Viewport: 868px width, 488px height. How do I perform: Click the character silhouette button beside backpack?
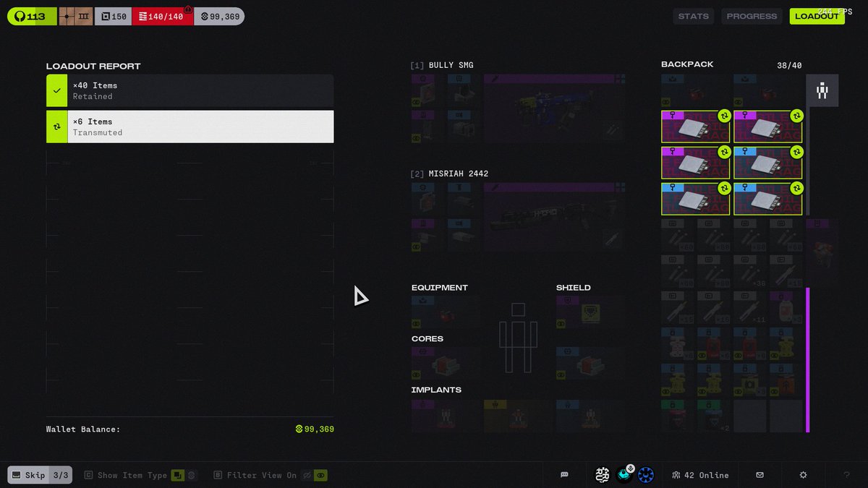click(822, 90)
